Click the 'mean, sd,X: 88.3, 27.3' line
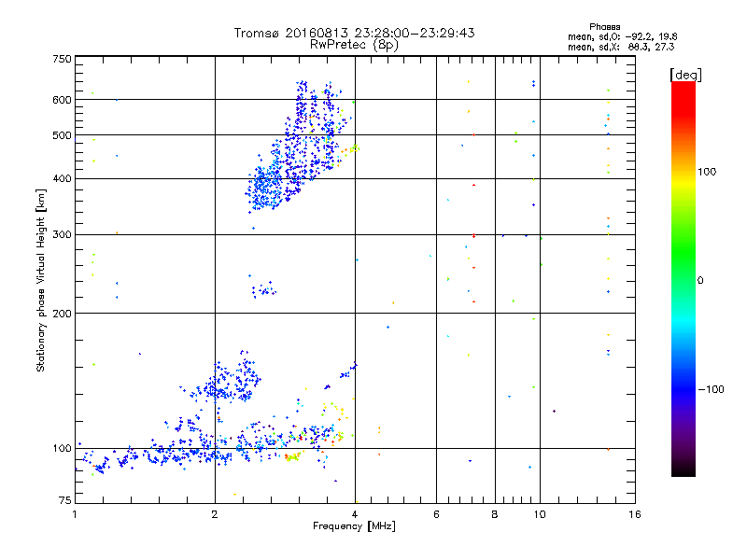This screenshot has height=560, width=747. (621, 48)
